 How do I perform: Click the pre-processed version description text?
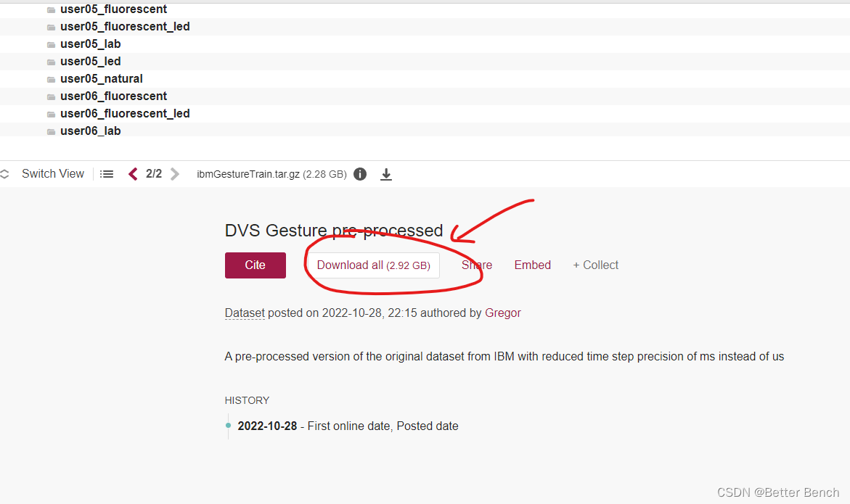pyautogui.click(x=504, y=356)
